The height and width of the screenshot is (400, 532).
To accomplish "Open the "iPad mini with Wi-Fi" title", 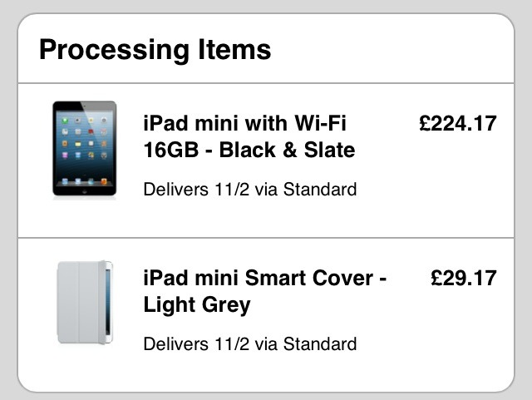I will 244,124.
